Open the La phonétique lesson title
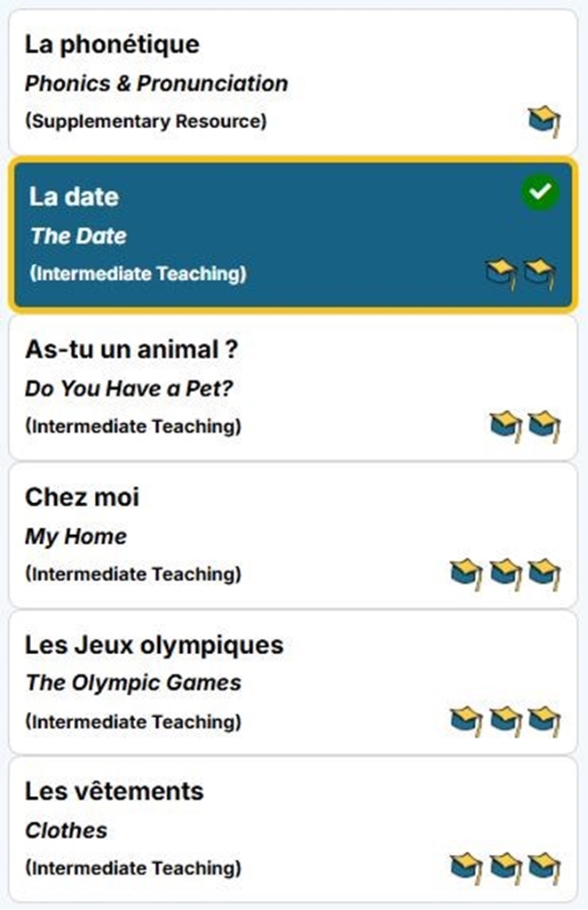The height and width of the screenshot is (910, 588). [x=112, y=44]
